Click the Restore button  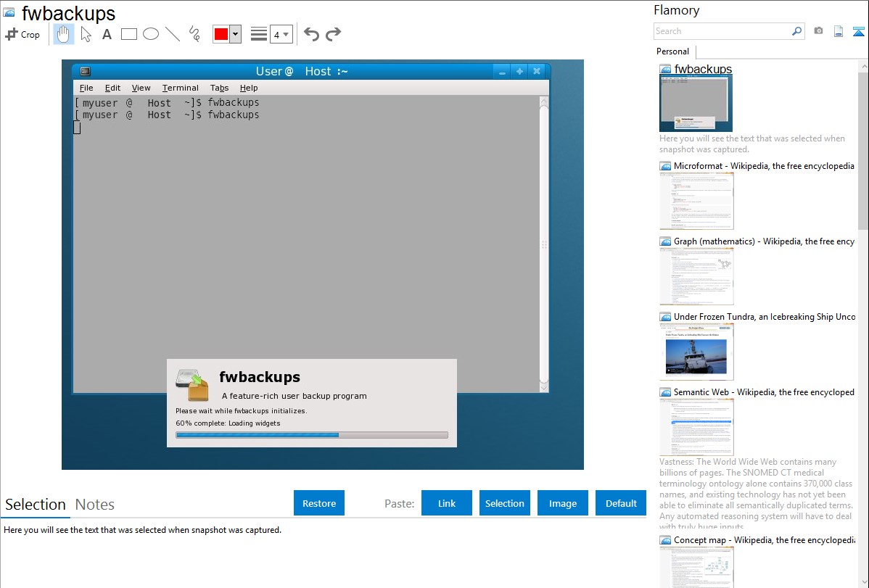[x=319, y=503]
